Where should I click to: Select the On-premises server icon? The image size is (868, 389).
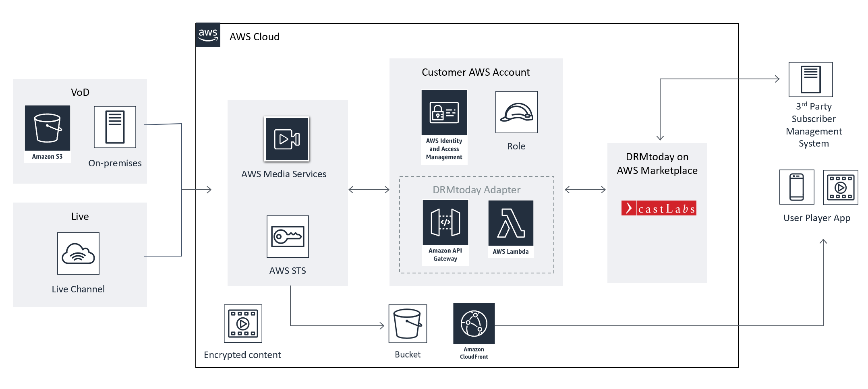(x=115, y=127)
